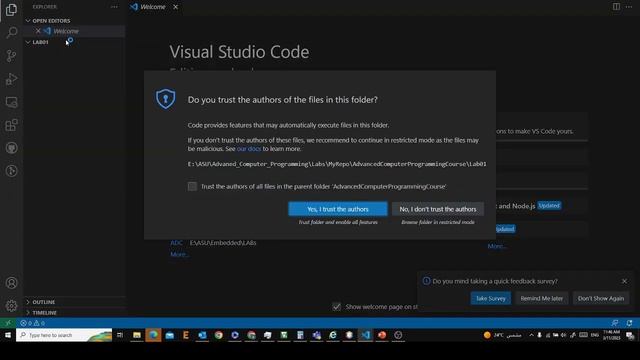This screenshot has width=640, height=360.
Task: Click the Windows search box
Action: [64, 335]
